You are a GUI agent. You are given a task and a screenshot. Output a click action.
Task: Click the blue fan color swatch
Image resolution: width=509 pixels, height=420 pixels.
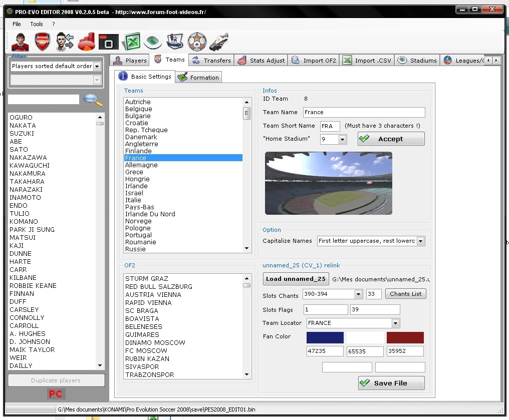tap(325, 337)
